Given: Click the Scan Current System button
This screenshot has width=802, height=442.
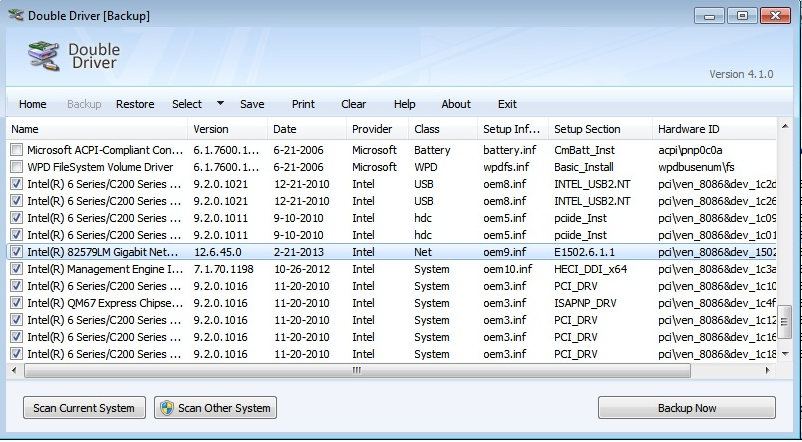Looking at the screenshot, I should coord(84,408).
